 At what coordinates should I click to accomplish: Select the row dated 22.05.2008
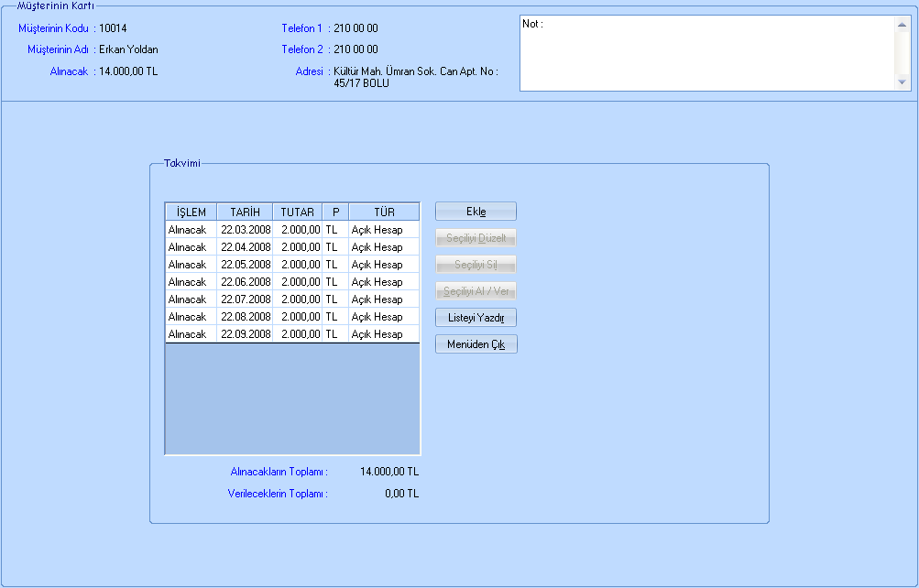point(246,265)
